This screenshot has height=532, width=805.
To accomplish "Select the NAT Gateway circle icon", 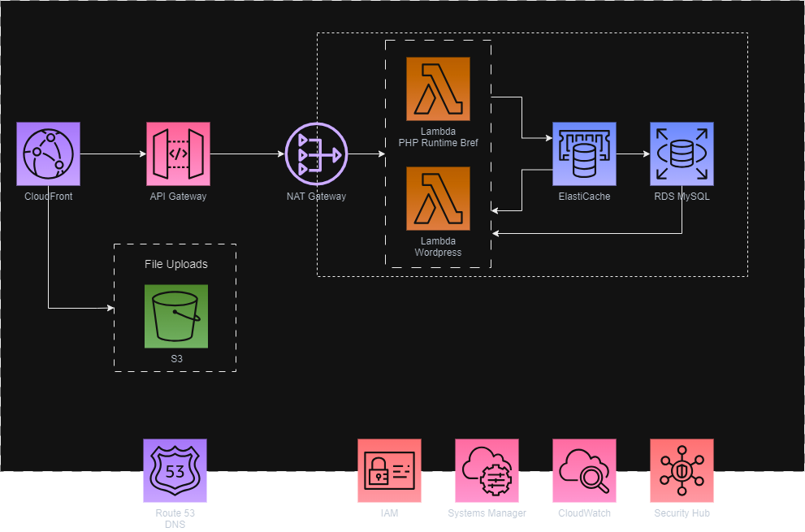I will click(x=316, y=154).
